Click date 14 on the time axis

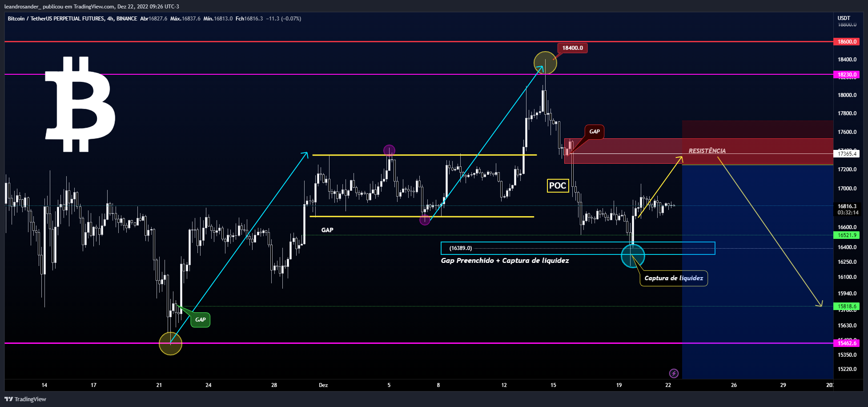tap(44, 385)
